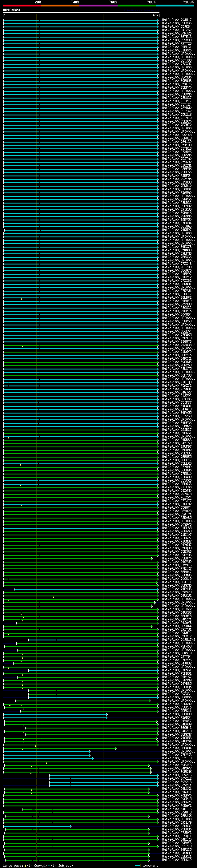This screenshot has width=197, height=868.
Task: Open hit UniRef100_Q0JM17 at top of list
Action: [176, 20]
